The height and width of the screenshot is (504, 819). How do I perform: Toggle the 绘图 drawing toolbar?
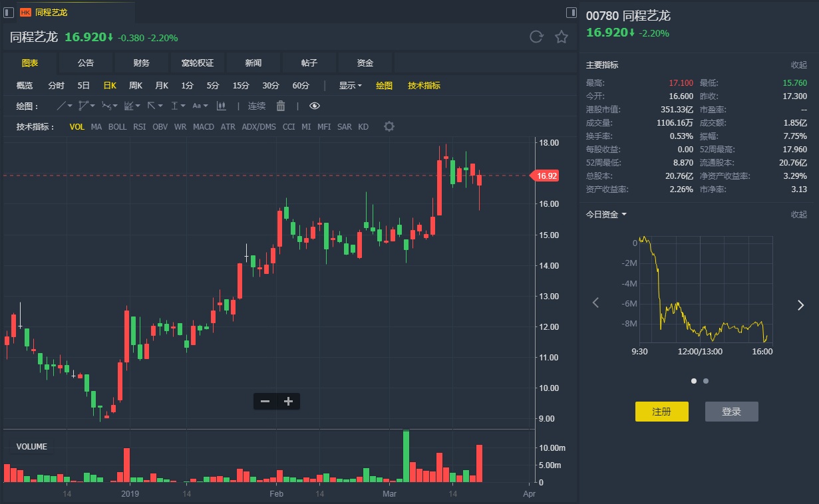tap(385, 85)
